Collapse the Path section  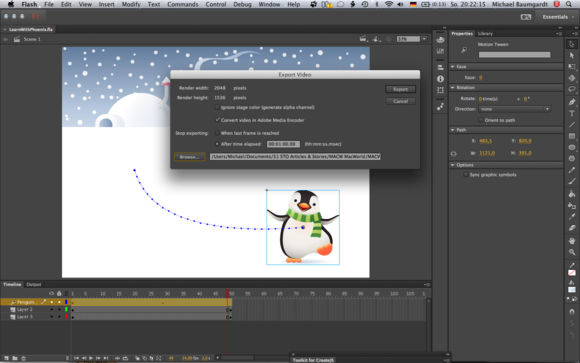click(453, 130)
